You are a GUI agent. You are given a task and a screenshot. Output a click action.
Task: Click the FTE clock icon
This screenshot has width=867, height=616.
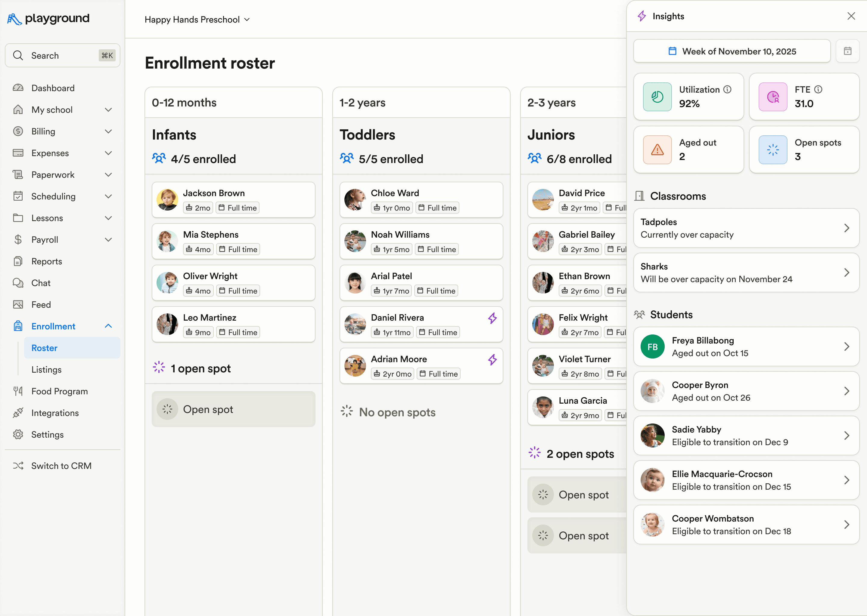pos(773,97)
